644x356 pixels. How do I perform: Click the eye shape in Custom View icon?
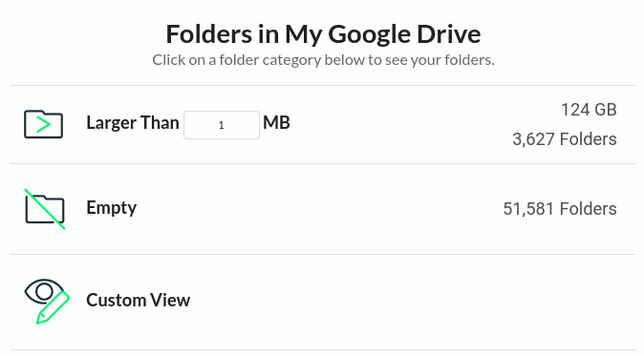[x=43, y=292]
